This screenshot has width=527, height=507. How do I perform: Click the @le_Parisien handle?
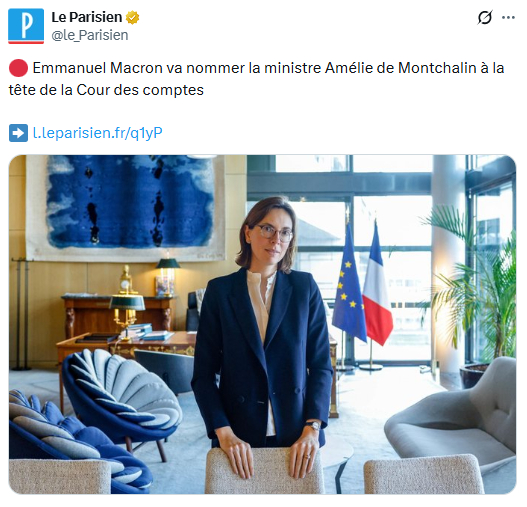coord(90,35)
